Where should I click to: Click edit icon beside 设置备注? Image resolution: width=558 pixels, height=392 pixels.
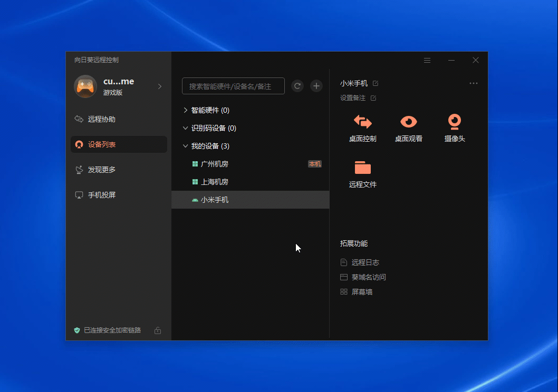(x=373, y=98)
